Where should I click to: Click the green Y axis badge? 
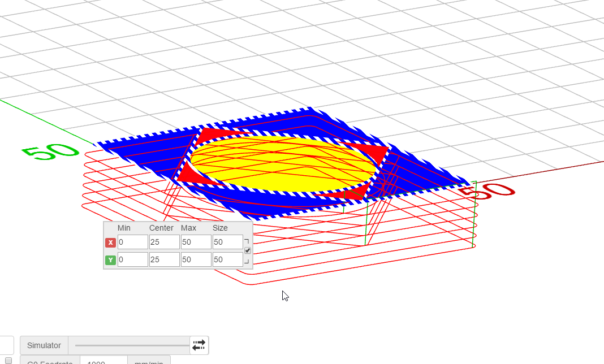pos(110,260)
